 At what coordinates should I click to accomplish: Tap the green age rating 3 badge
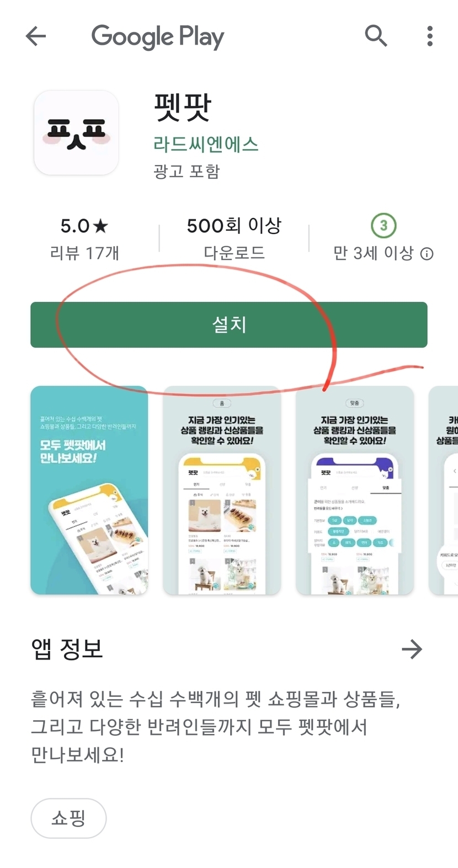pos(384,225)
